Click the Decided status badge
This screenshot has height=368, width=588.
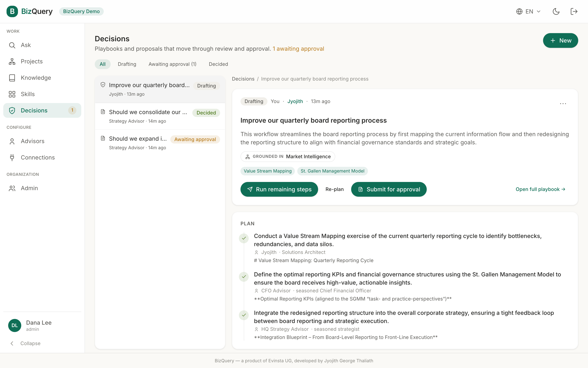(x=206, y=113)
